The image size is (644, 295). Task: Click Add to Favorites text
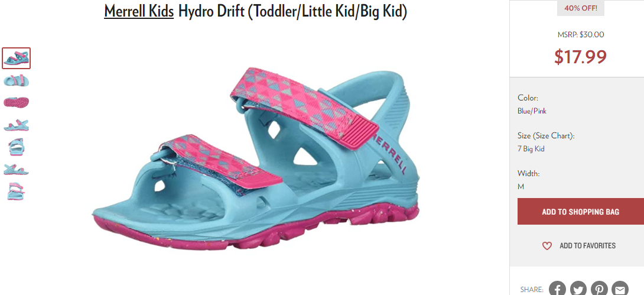click(x=587, y=246)
